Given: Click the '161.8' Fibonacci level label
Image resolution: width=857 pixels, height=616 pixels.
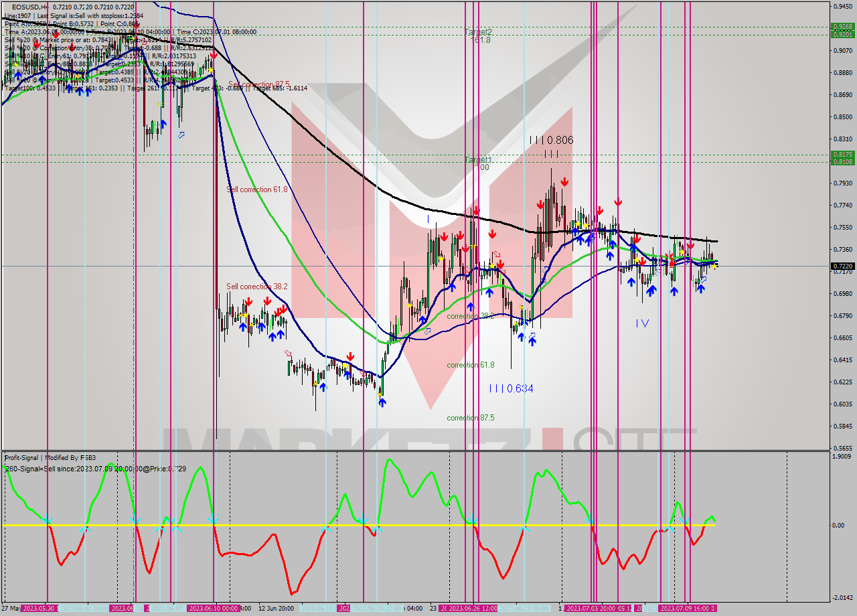Looking at the screenshot, I should pyautogui.click(x=481, y=40).
